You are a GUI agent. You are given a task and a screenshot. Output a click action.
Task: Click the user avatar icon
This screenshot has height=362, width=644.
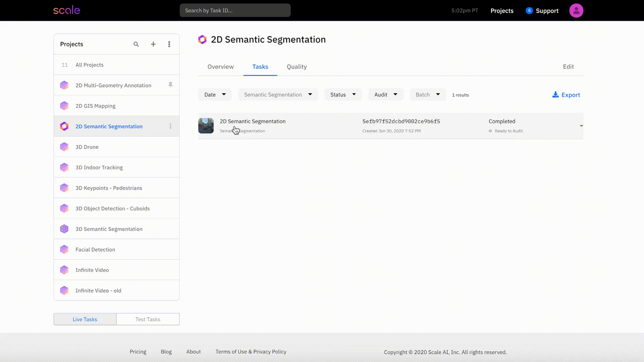(576, 11)
